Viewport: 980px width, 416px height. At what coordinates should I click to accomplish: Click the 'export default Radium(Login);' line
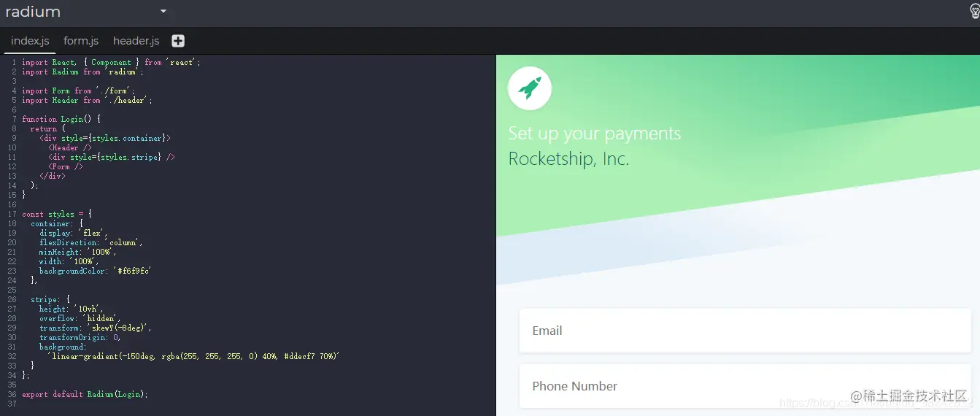85,394
